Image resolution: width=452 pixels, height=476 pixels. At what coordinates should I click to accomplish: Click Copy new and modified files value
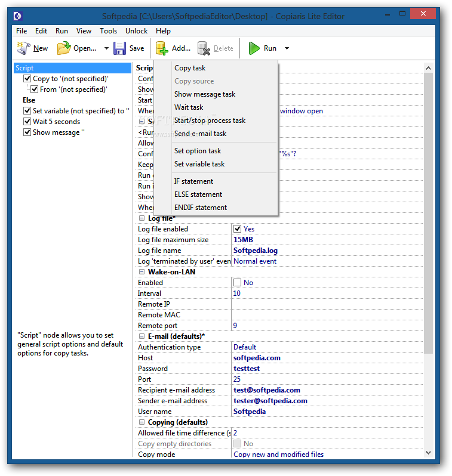[278, 455]
